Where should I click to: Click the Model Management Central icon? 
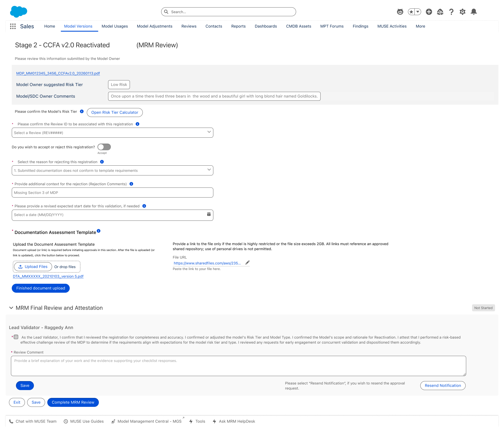coord(113,421)
